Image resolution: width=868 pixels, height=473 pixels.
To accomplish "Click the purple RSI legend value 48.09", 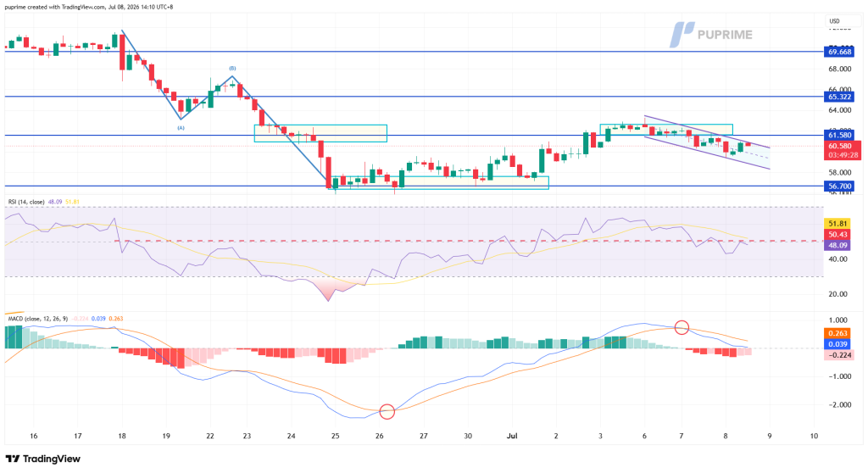I will (55, 202).
